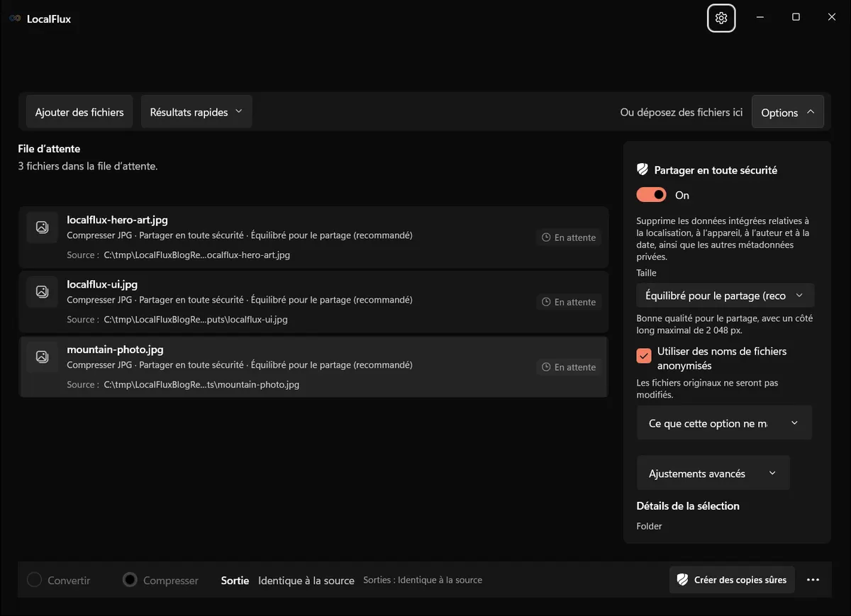Click File d'attente heading
This screenshot has height=616, width=851.
pyautogui.click(x=49, y=149)
